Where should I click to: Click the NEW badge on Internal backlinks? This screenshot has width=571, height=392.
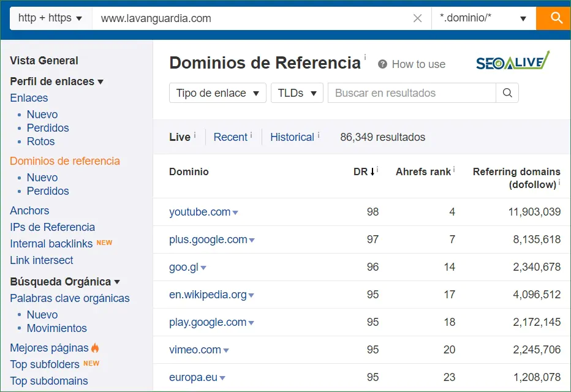pos(104,243)
